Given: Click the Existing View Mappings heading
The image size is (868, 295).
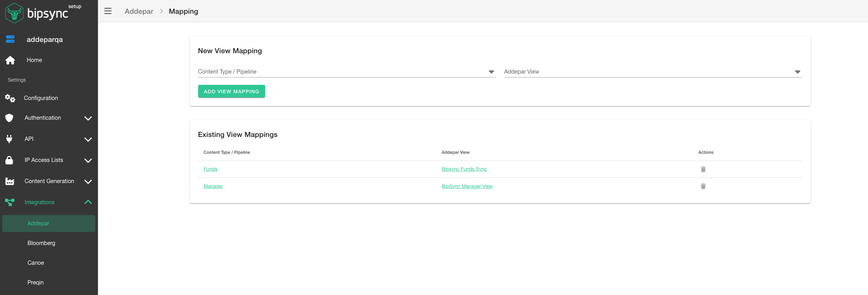Looking at the screenshot, I should point(238,135).
